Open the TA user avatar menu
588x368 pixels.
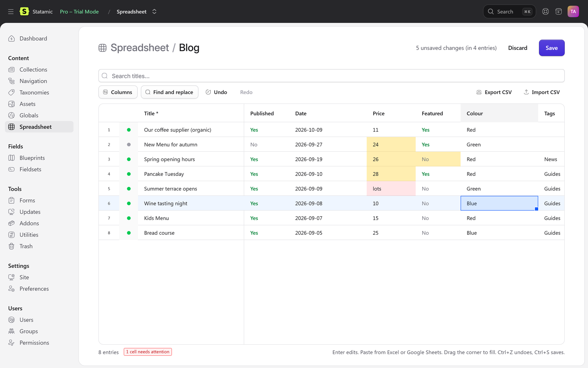click(573, 11)
